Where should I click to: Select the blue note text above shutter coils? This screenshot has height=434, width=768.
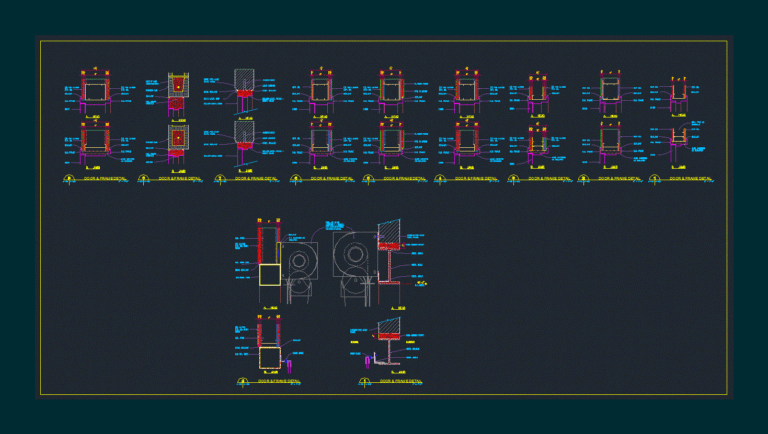(335, 226)
